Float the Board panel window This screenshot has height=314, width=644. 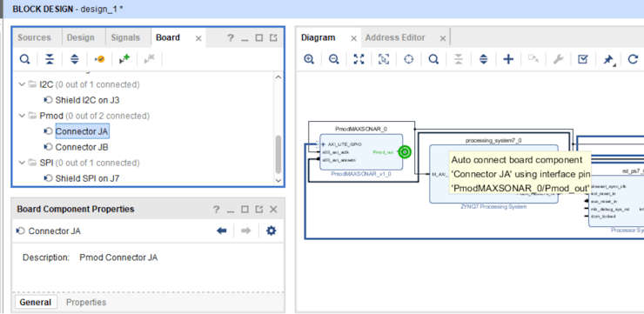273,38
